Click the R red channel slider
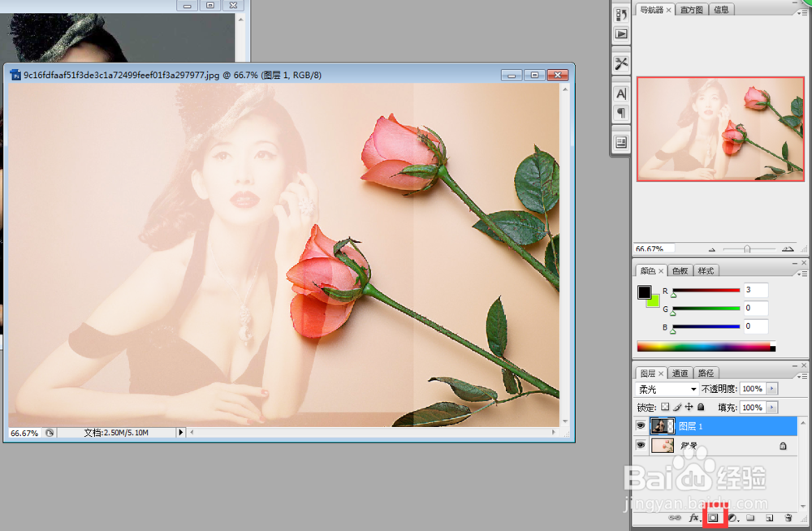 point(706,291)
